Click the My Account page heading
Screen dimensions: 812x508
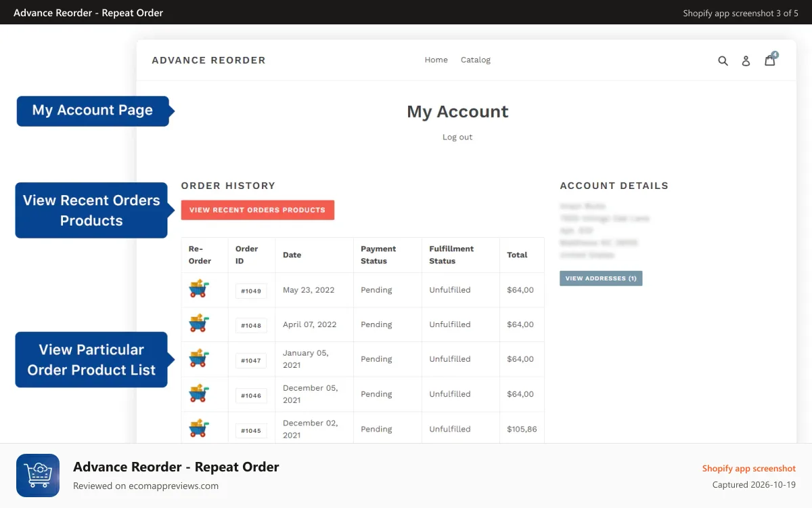pos(457,112)
